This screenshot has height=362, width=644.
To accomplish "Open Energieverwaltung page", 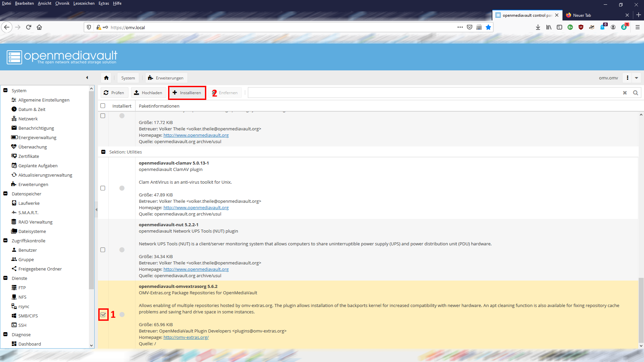I will 37,137.
